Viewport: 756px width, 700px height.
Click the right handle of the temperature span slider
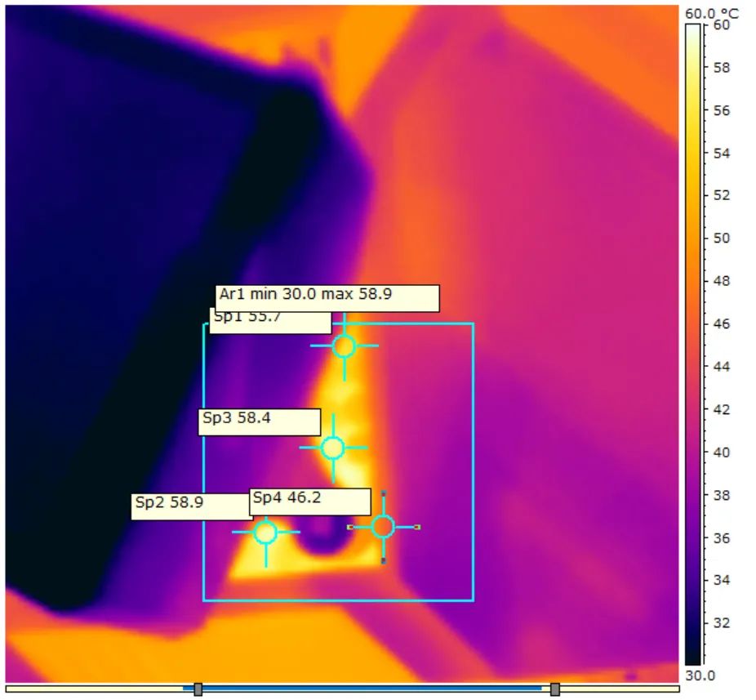tap(555, 689)
